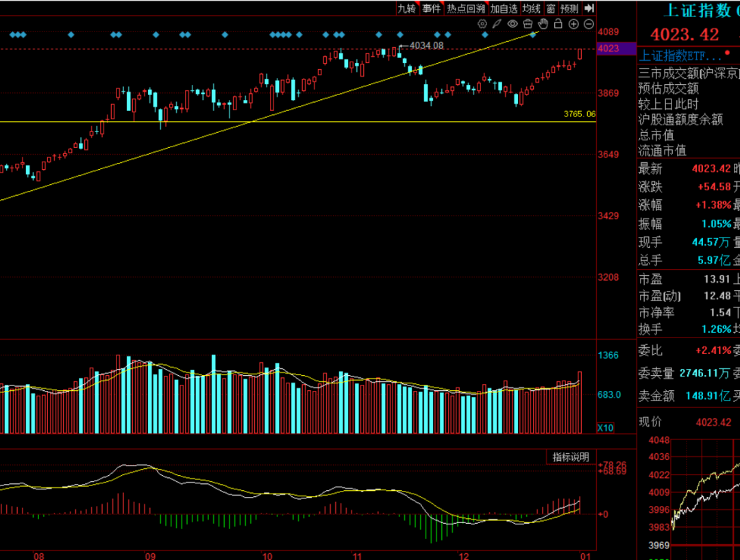The width and height of the screenshot is (740, 560).
Task: Click the X10 volume scale label
Action: click(x=606, y=428)
